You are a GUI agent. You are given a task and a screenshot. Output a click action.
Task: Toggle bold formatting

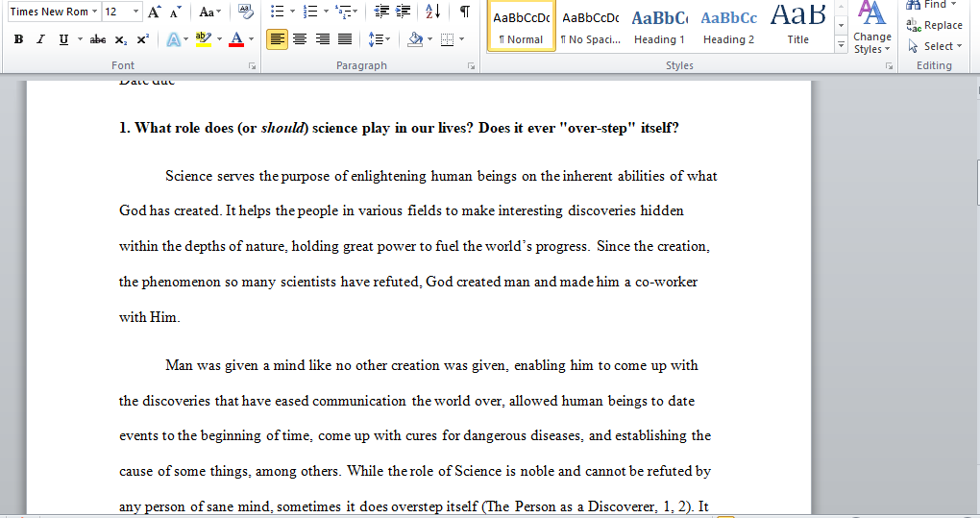[x=19, y=39]
